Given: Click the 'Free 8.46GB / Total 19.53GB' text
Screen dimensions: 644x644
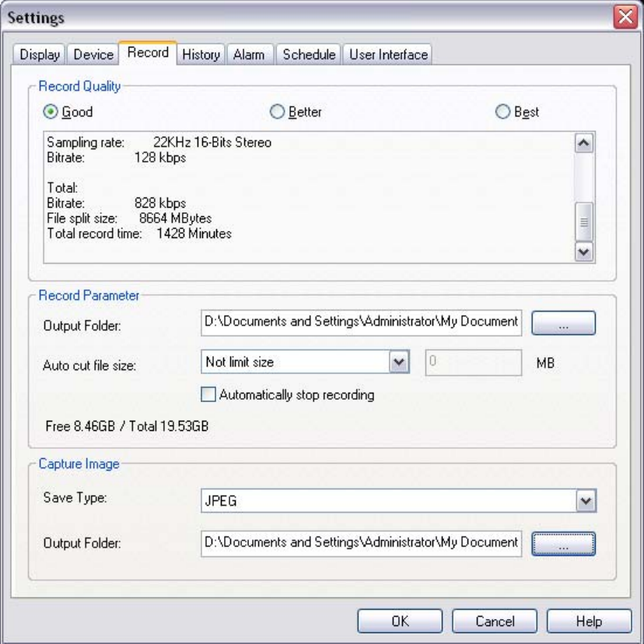Looking at the screenshot, I should (x=127, y=426).
